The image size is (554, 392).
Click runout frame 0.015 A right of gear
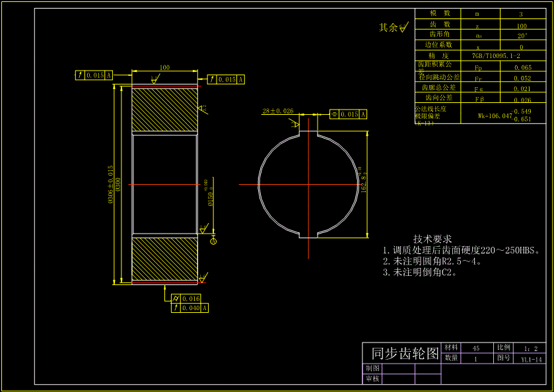(x=226, y=79)
